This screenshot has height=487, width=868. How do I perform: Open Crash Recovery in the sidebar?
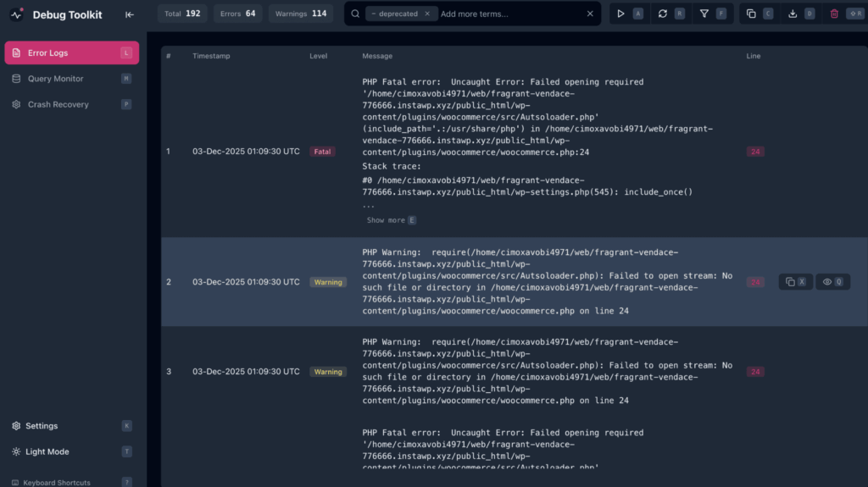[72, 104]
